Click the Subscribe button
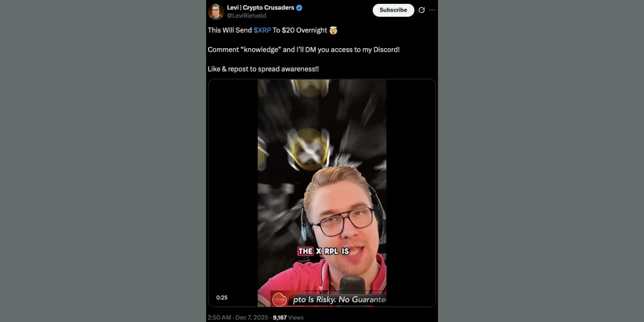644x322 pixels. 393,10
